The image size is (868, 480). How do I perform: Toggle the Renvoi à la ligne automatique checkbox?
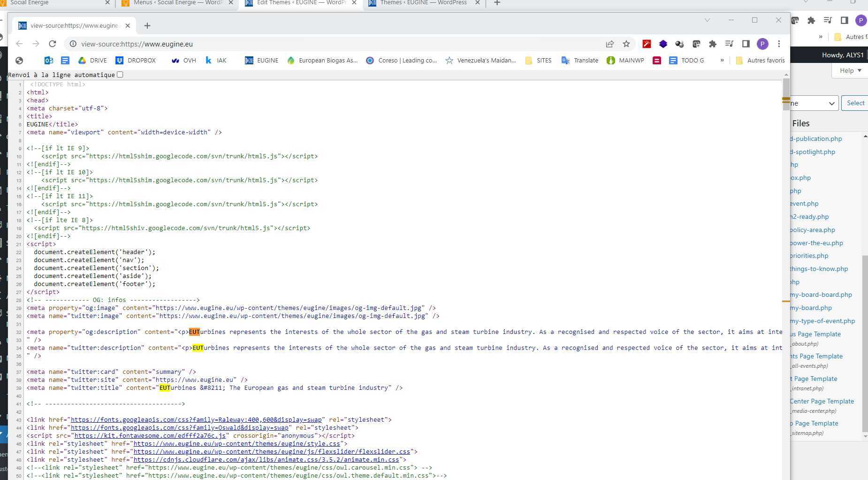click(x=120, y=75)
